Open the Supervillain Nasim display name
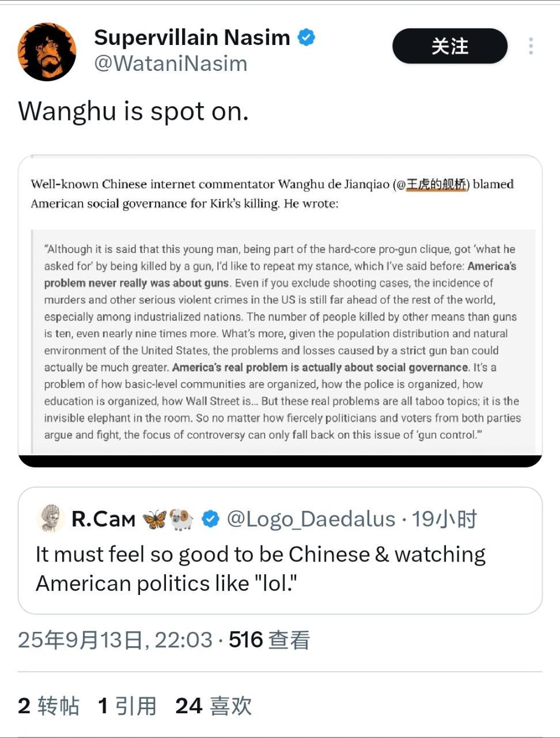This screenshot has height=738, width=560. (192, 37)
